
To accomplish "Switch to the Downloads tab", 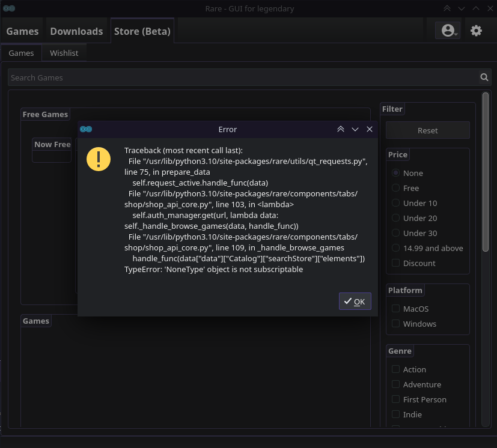I will [x=76, y=31].
